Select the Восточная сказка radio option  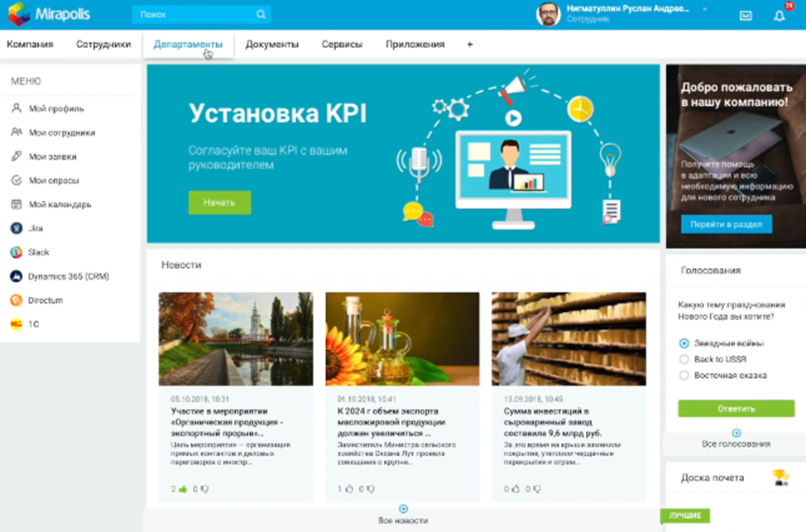point(684,376)
